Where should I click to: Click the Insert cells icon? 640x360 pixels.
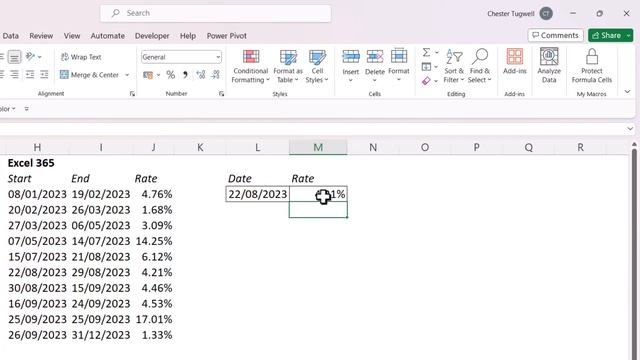351,57
